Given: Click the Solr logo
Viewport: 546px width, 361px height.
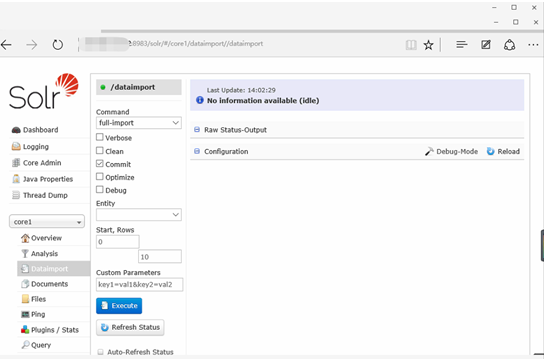Looking at the screenshot, I should 44,91.
